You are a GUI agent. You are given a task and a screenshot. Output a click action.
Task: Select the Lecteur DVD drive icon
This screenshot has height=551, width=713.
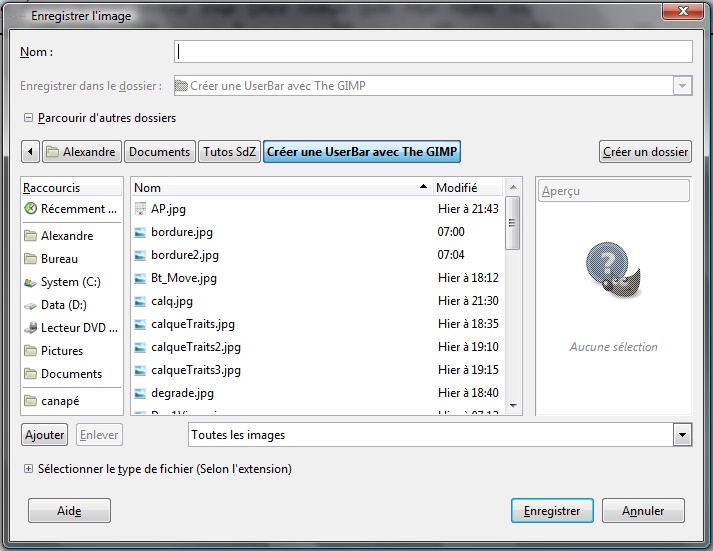tap(30, 328)
